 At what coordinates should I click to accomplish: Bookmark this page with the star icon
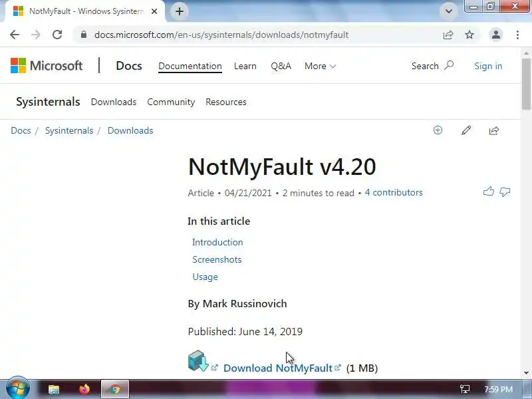coord(469,35)
